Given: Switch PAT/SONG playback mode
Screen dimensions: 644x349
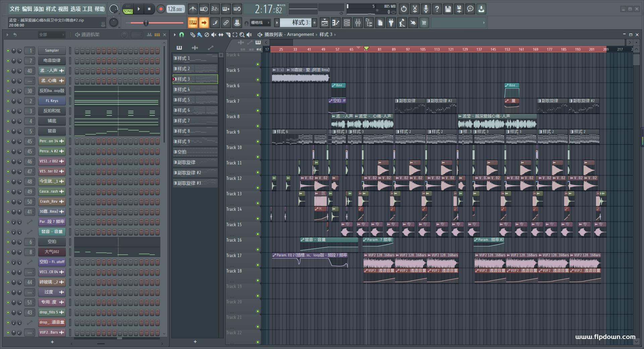Looking at the screenshot, I should [128, 9].
